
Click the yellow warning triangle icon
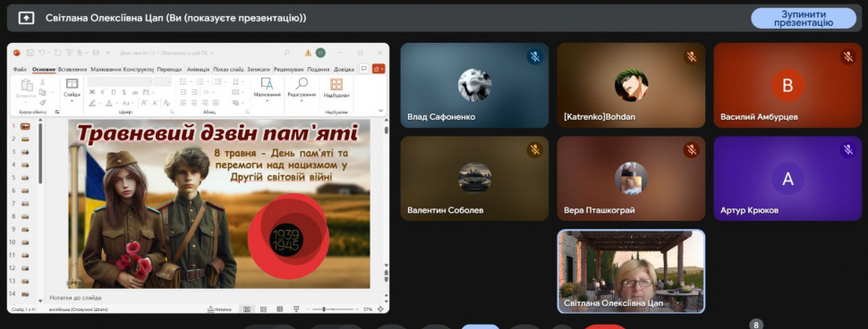[308, 53]
